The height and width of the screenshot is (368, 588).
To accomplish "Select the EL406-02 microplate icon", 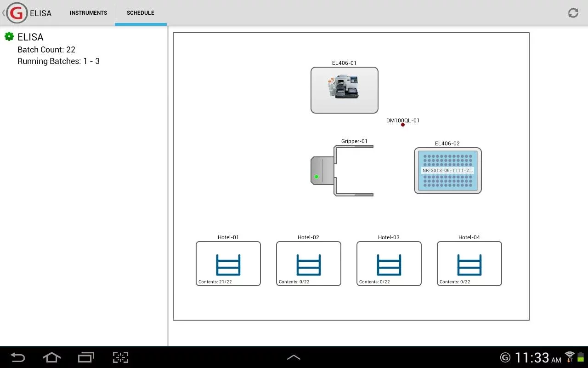I will 447,171.
